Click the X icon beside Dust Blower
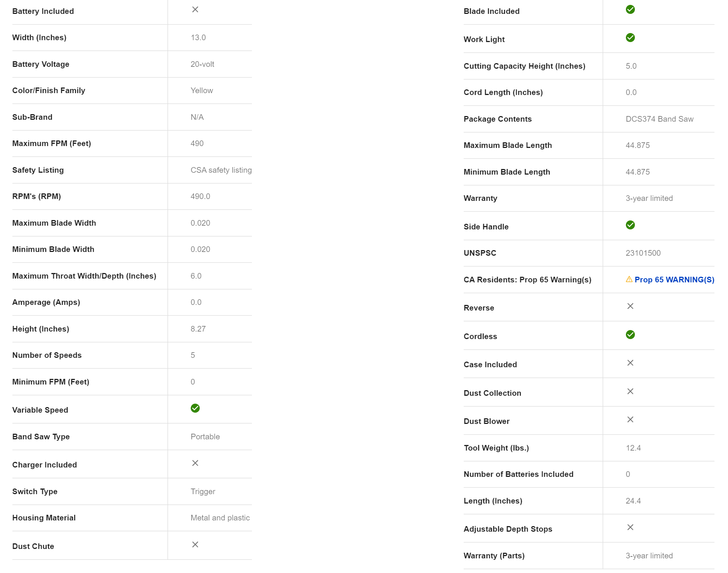Screen dimensions: 728x573 [x=630, y=419]
